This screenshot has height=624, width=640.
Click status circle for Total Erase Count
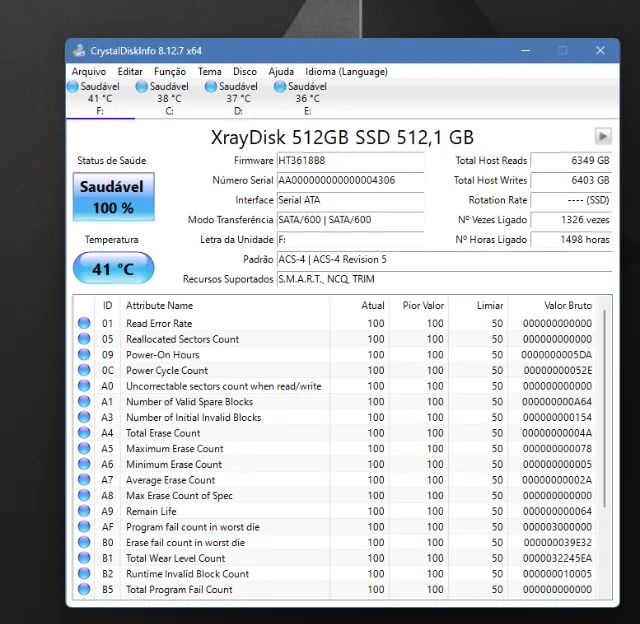click(x=84, y=433)
